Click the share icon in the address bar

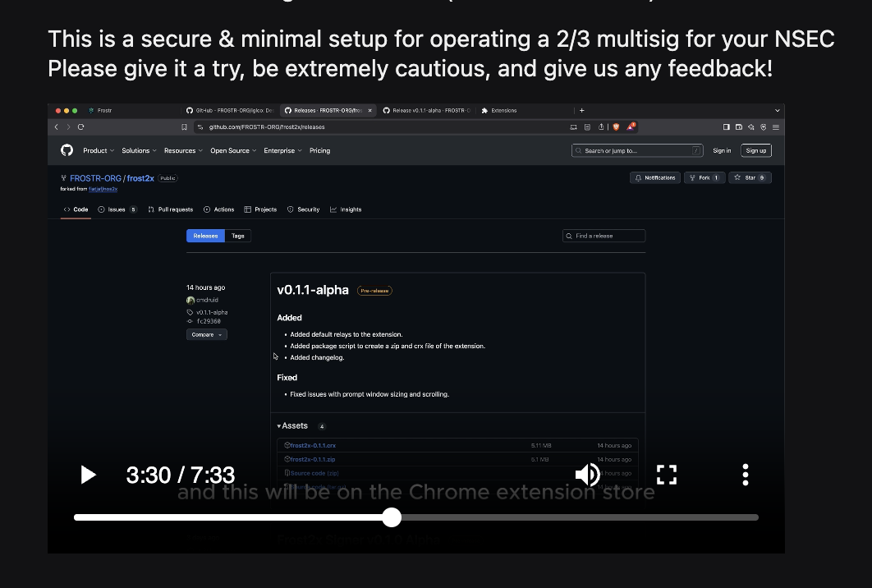(601, 126)
